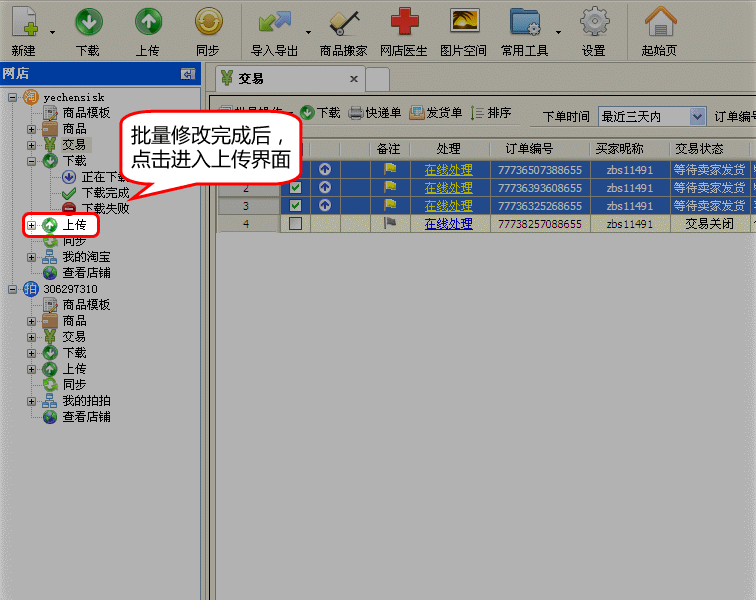Select 商品模板 under yechensisk
756x600 pixels.
coord(86,113)
